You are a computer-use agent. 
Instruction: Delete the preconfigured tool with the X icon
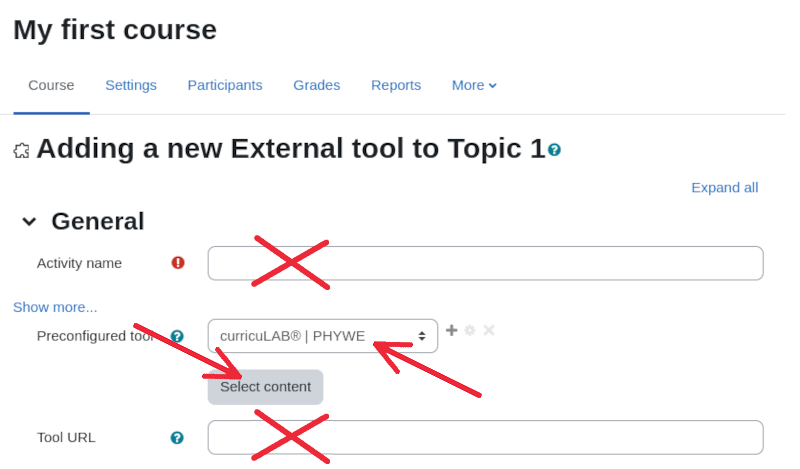tap(489, 330)
